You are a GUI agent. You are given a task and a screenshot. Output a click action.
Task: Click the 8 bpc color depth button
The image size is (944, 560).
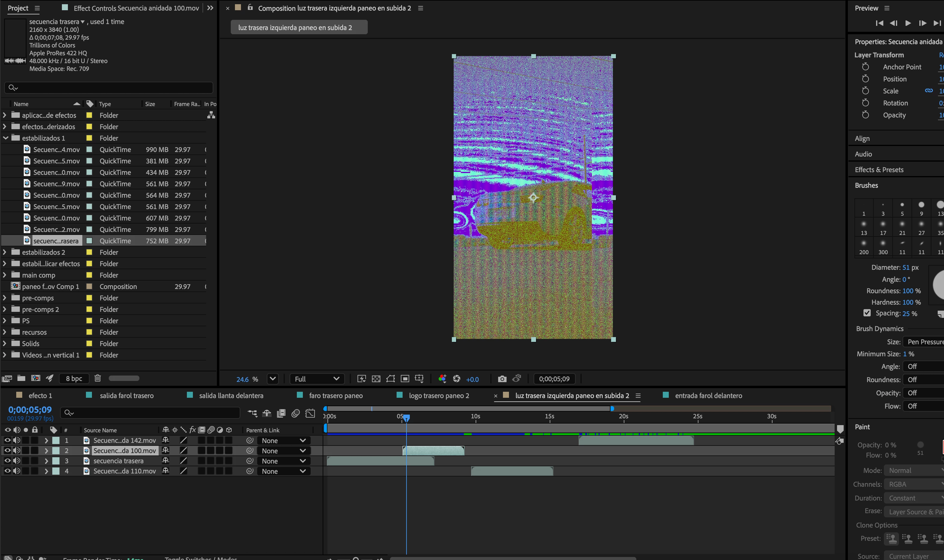(74, 379)
